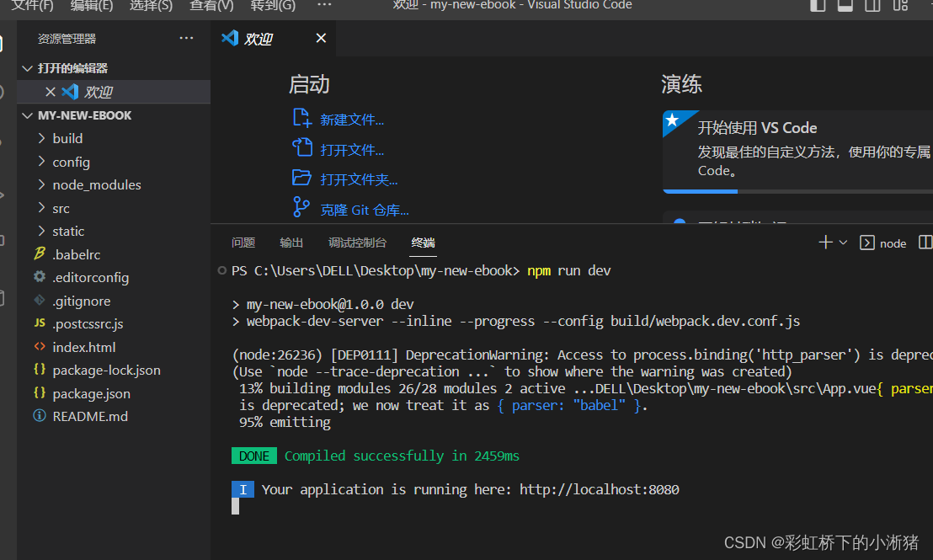Screen dimensions: 933x560
Task: Select the 欢迎 entry in open editors
Action: click(114, 93)
